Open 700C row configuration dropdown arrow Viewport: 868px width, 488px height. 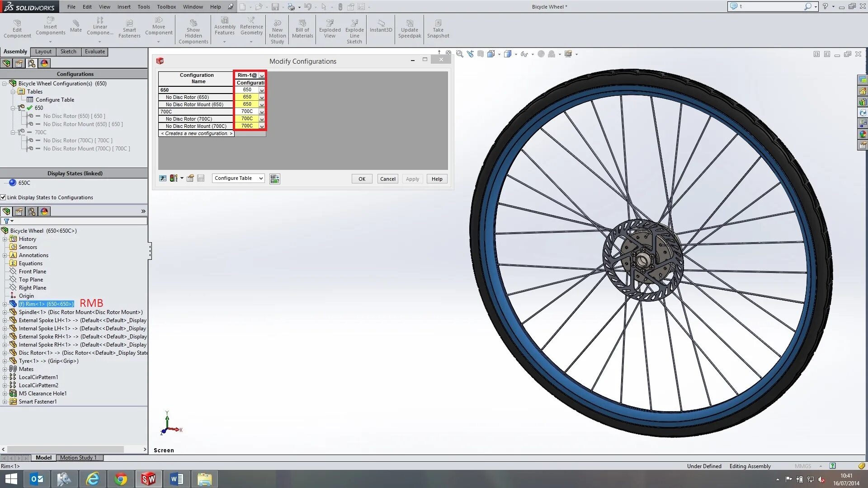[261, 112]
